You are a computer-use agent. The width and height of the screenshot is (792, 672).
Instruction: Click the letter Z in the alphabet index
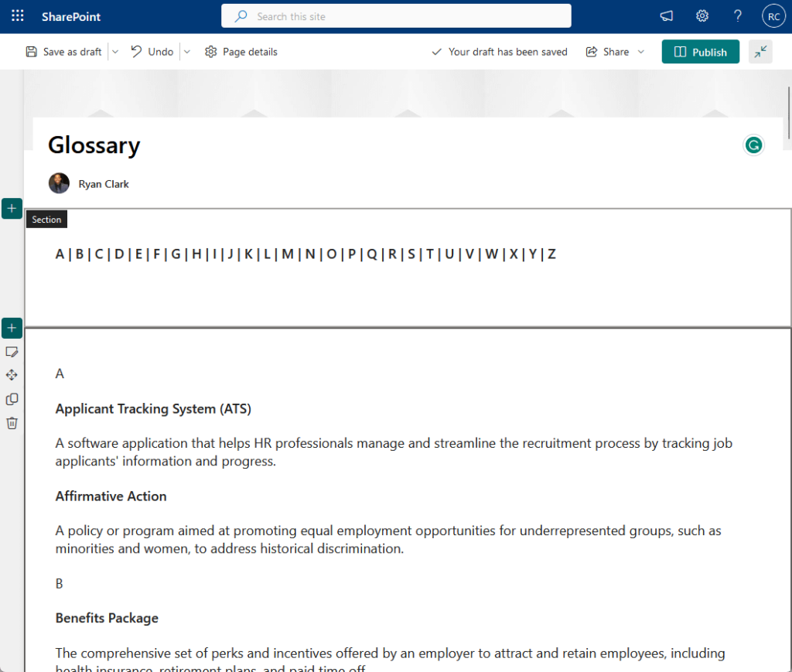[551, 254]
